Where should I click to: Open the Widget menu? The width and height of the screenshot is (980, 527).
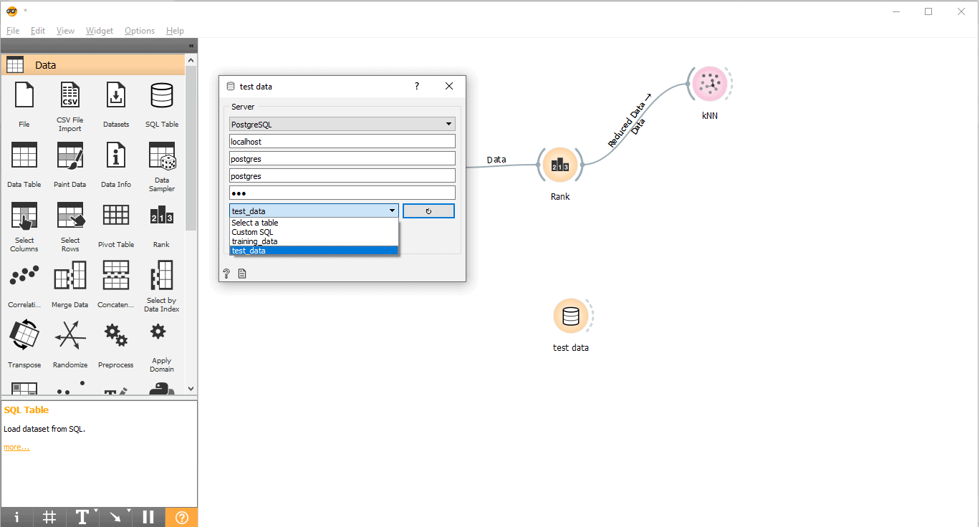[100, 31]
